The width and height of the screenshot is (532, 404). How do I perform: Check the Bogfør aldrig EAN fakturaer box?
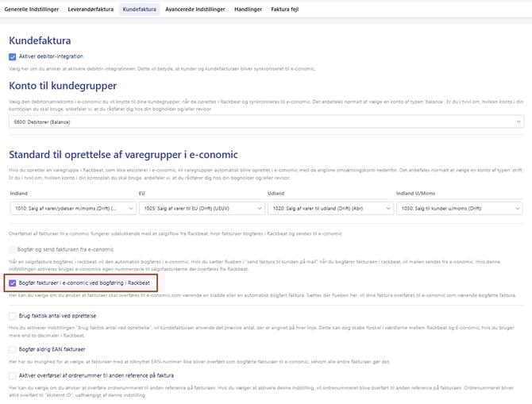pos(13,348)
